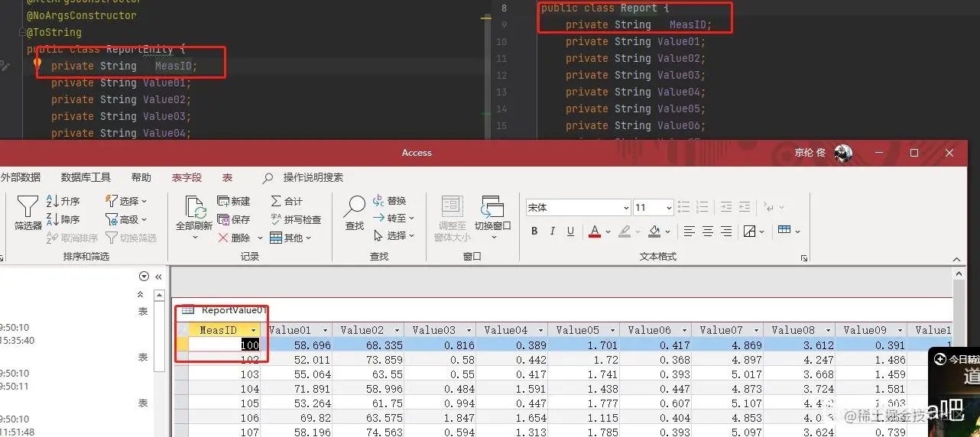Image resolution: width=980 pixels, height=437 pixels.
Task: Open the 数据库工具 ribbon tab
Action: pos(86,177)
